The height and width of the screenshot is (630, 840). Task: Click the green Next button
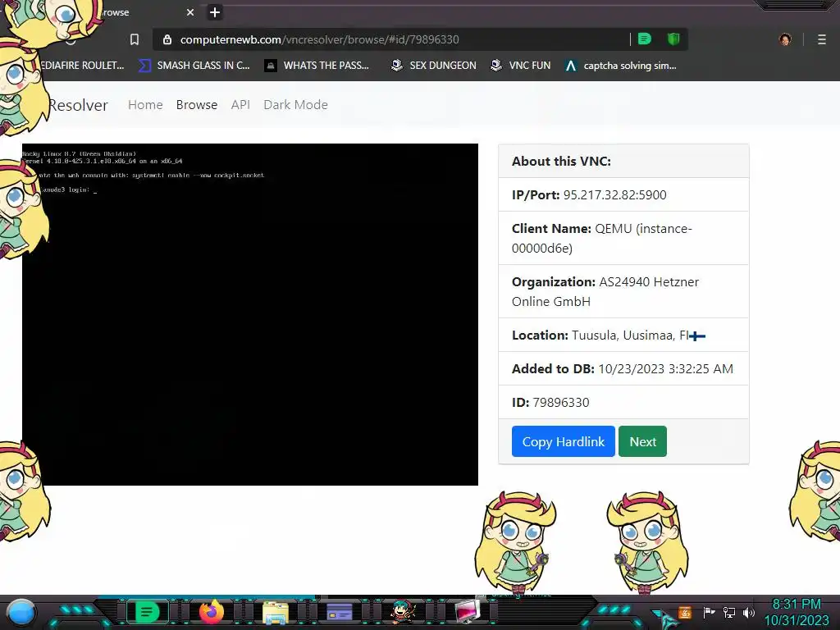tap(642, 441)
